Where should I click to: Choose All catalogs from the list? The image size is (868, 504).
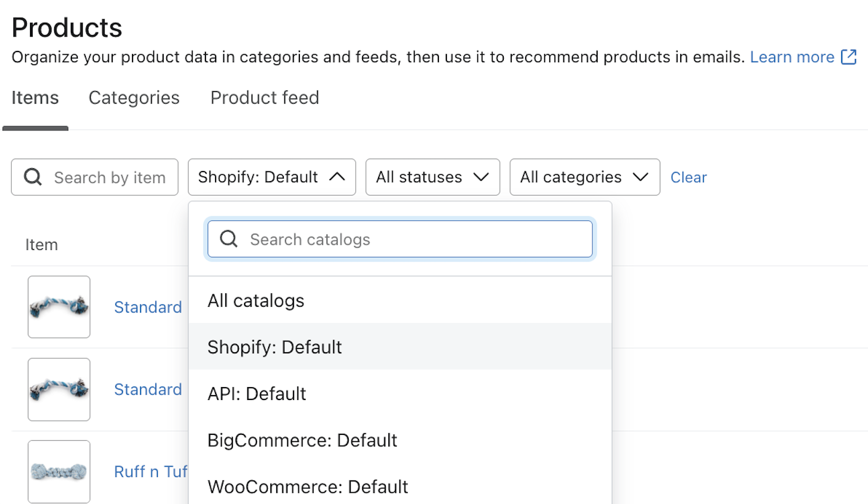(256, 301)
